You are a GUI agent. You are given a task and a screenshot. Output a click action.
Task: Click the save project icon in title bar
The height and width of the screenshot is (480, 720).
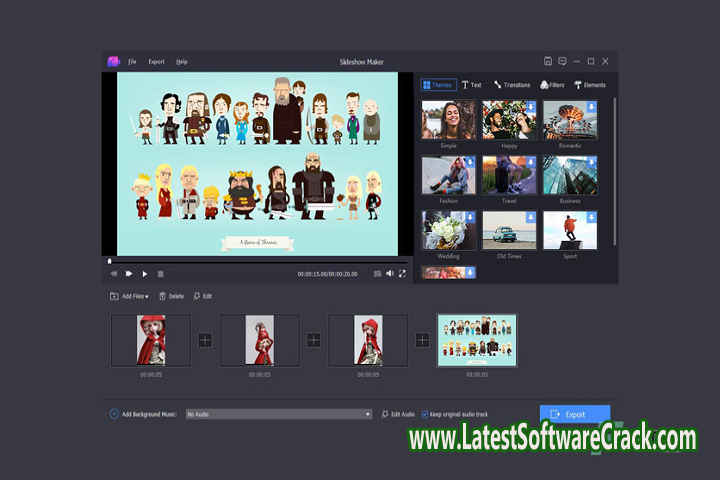[548, 61]
